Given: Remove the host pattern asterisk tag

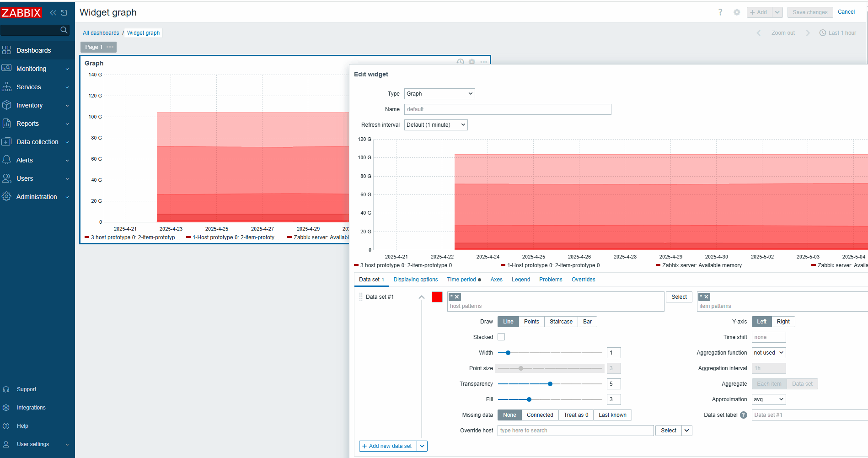Looking at the screenshot, I should pos(457,297).
